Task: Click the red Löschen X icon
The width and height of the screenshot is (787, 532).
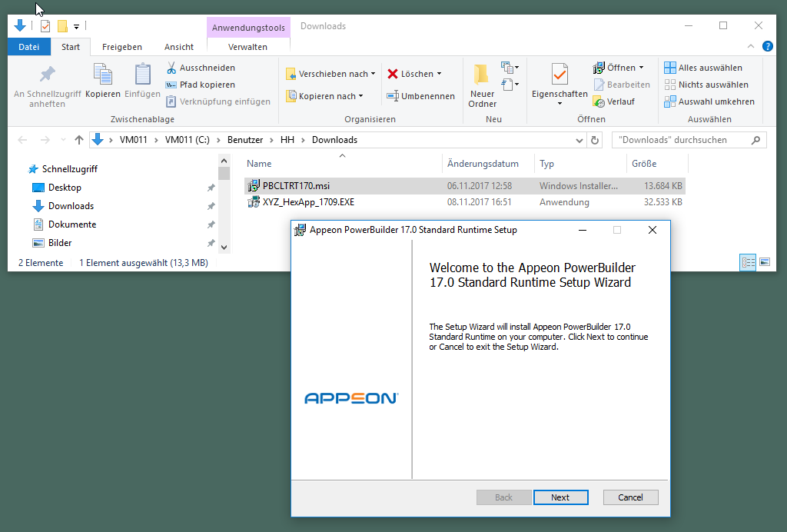Action: tap(393, 74)
